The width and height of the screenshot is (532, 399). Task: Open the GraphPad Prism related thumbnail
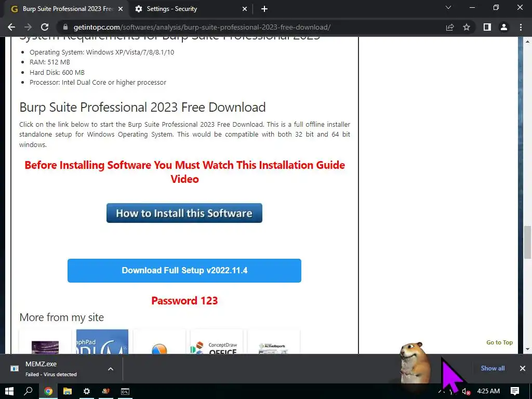tap(102, 342)
